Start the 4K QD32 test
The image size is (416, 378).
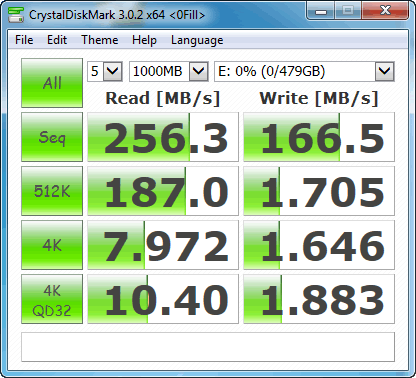pos(52,299)
